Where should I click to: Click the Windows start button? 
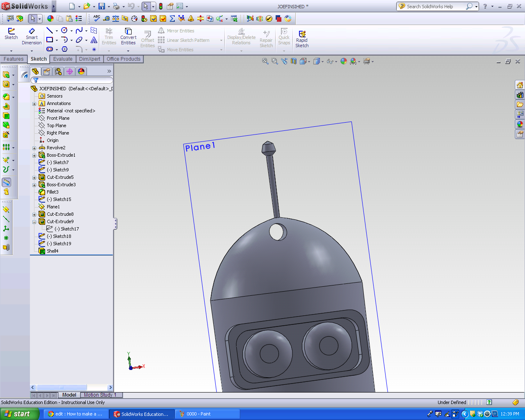[x=18, y=414]
